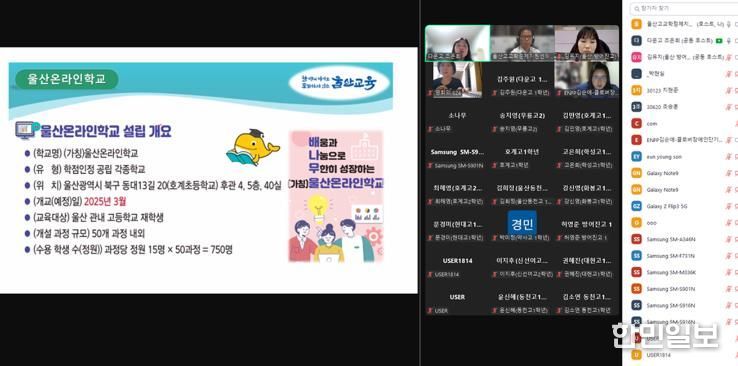Click the muted mic icon beside Galaxy Z Flip3 5G
This screenshot has width=738, height=366.
click(730, 206)
